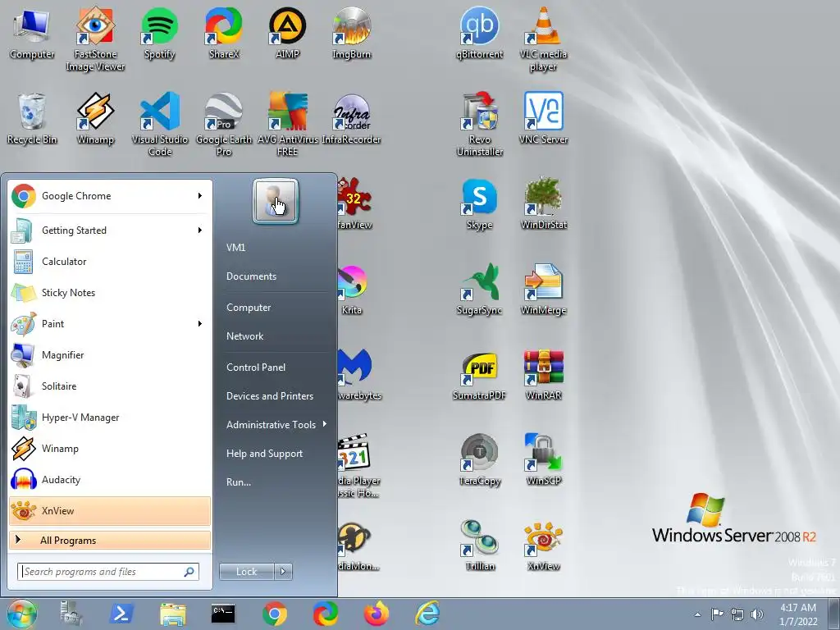Open the ShareX desktop icon

223,33
